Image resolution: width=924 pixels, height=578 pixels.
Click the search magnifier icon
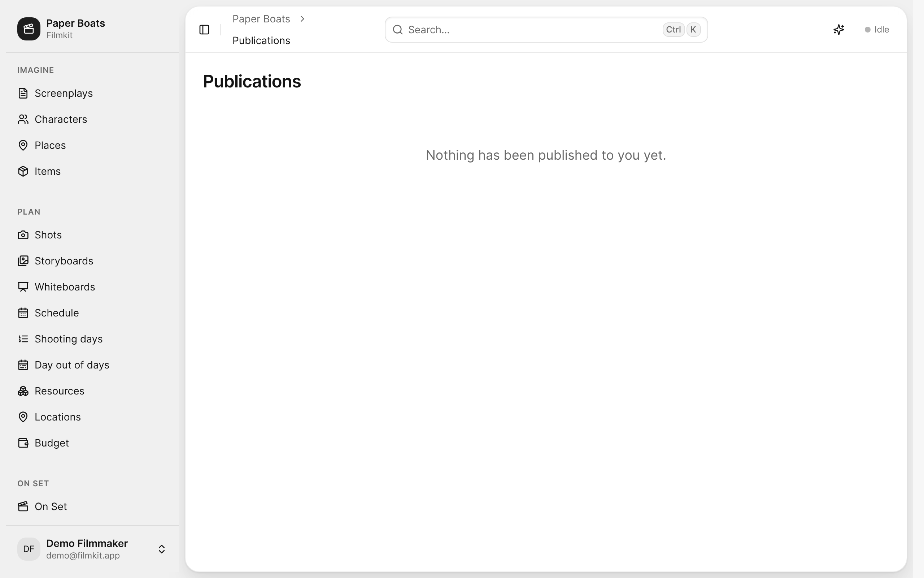397,29
